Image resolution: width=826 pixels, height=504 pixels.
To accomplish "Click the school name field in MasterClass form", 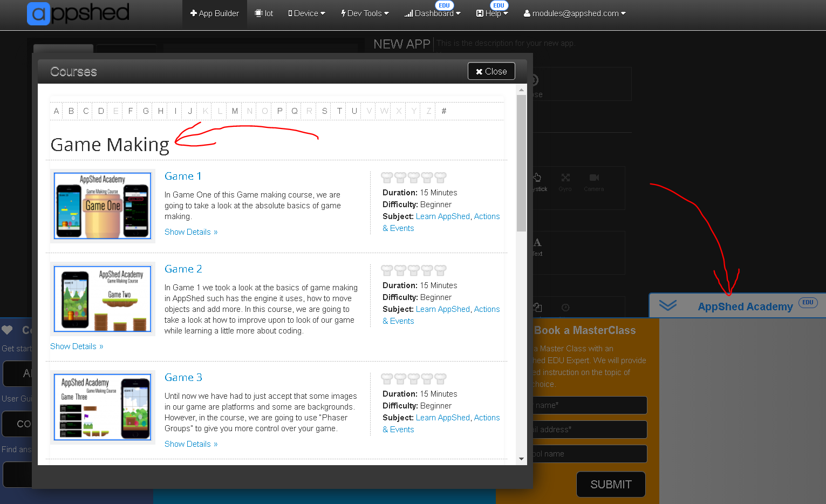I will point(589,454).
